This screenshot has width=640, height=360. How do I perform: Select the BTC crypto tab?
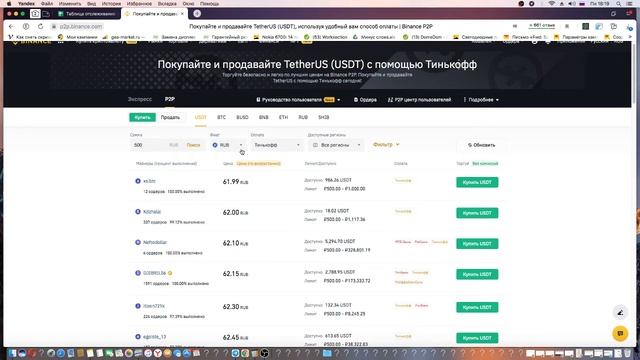click(x=221, y=117)
